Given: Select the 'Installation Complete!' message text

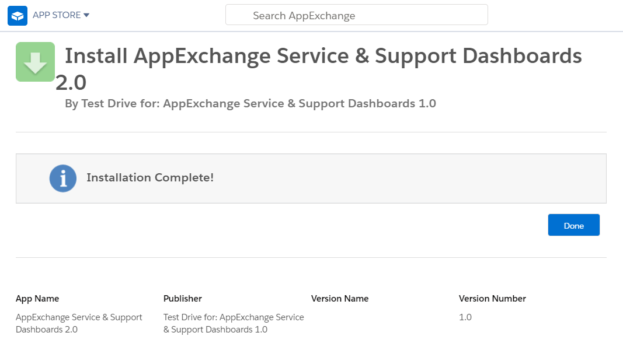Looking at the screenshot, I should click(x=150, y=177).
